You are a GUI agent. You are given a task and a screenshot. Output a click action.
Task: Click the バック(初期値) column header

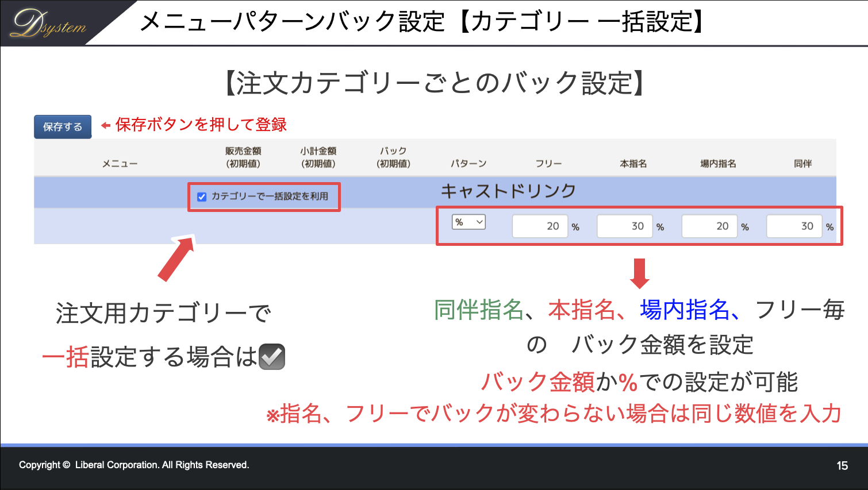coord(393,157)
